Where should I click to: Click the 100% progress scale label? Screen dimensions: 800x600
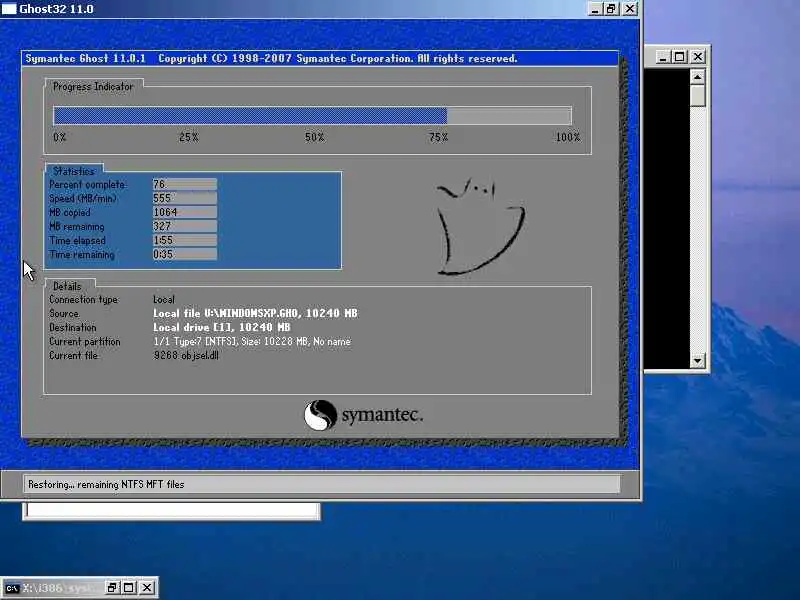click(x=568, y=137)
